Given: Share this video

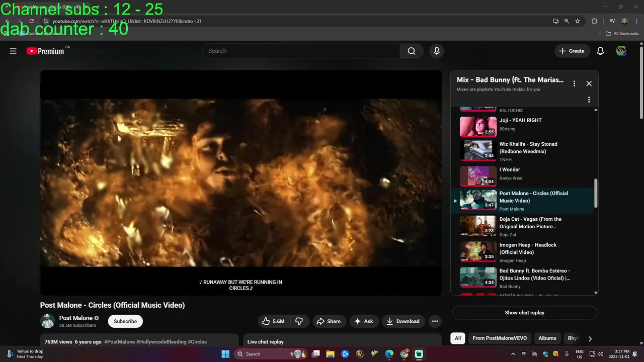Looking at the screenshot, I should tap(329, 321).
